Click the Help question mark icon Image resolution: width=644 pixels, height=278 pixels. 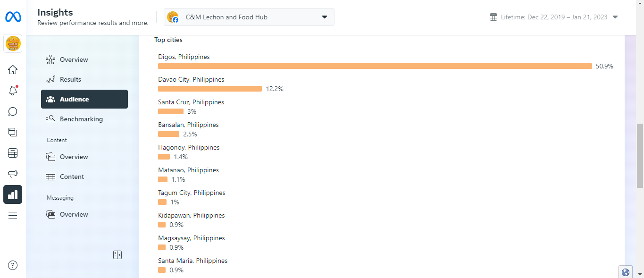[x=13, y=265]
